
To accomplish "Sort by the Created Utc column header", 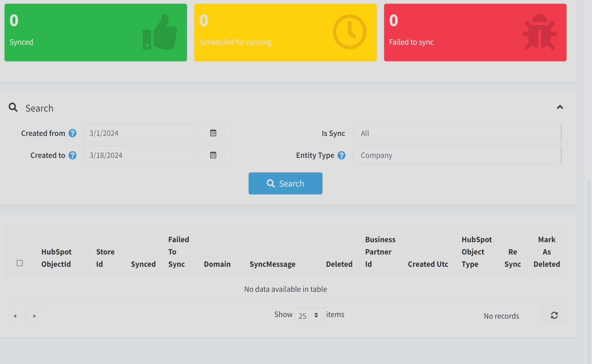I will tap(428, 264).
